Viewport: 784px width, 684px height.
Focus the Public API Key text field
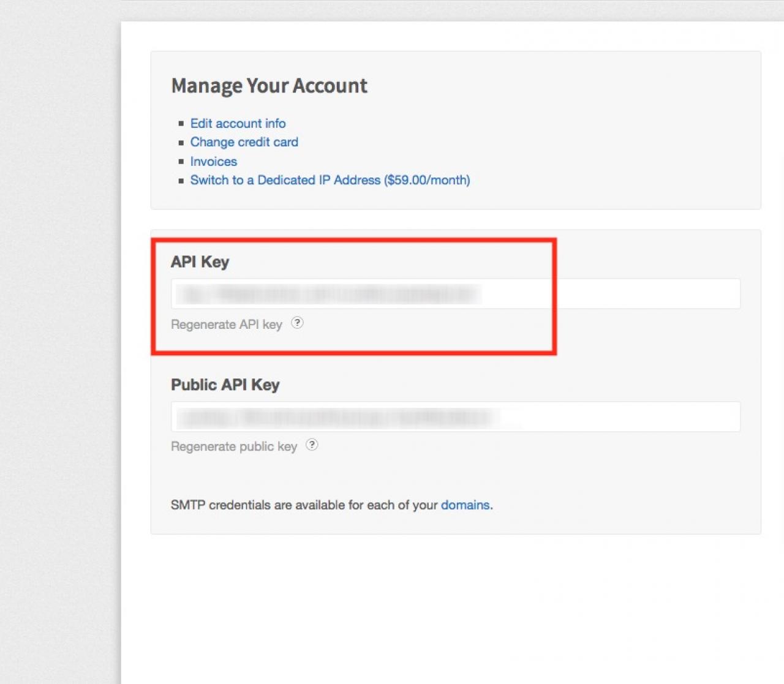(x=455, y=417)
